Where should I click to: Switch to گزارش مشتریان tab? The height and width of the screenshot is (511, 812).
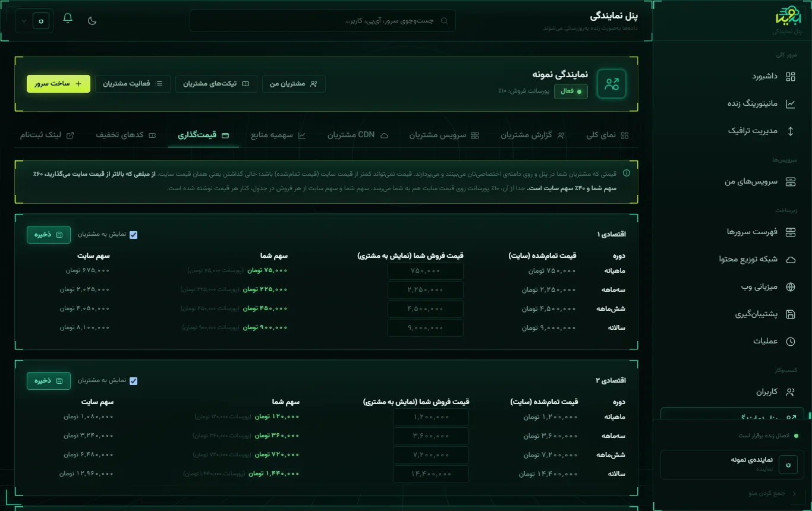(x=533, y=135)
